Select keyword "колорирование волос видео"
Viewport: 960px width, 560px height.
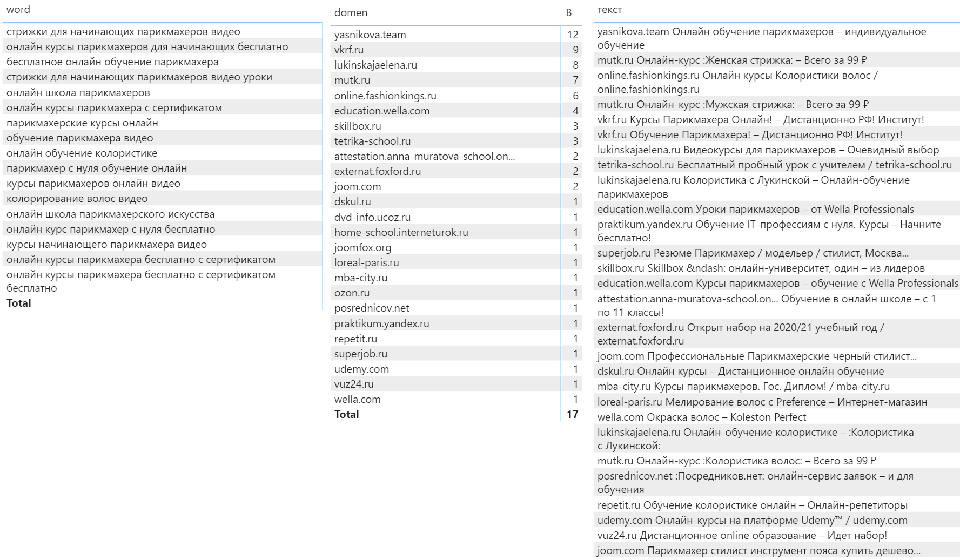tap(77, 199)
